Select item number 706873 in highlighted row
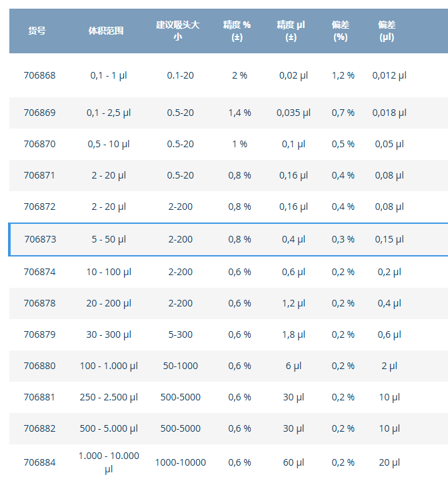 [40, 239]
